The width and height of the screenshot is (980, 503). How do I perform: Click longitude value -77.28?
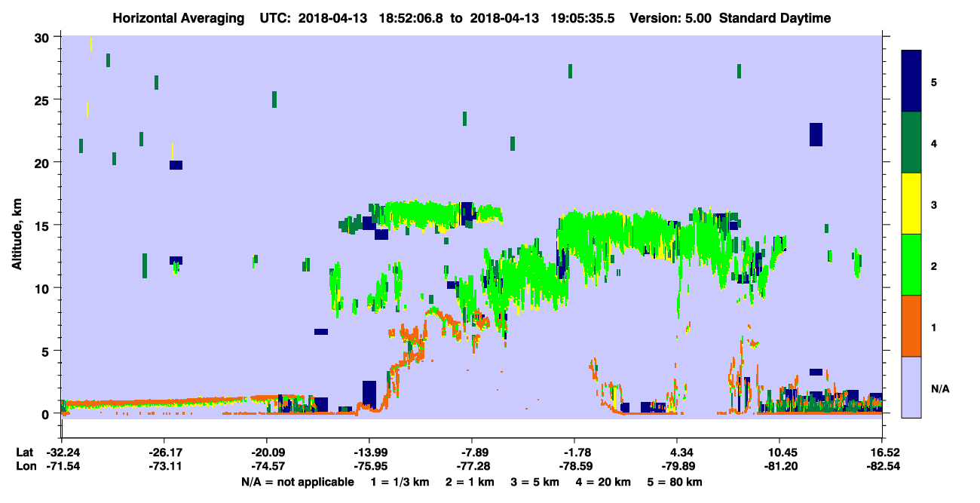(x=471, y=467)
